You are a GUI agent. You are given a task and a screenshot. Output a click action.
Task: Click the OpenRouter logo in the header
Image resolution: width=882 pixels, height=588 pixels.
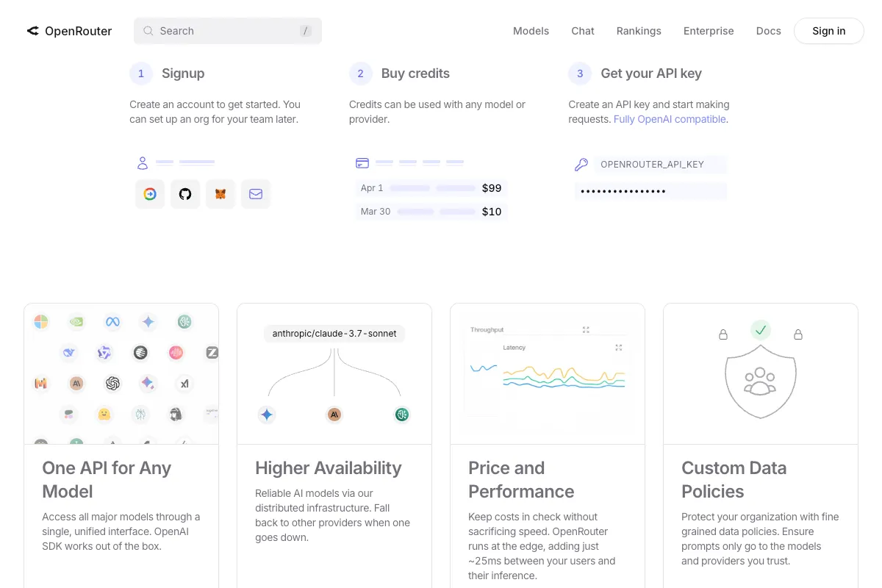(x=69, y=31)
